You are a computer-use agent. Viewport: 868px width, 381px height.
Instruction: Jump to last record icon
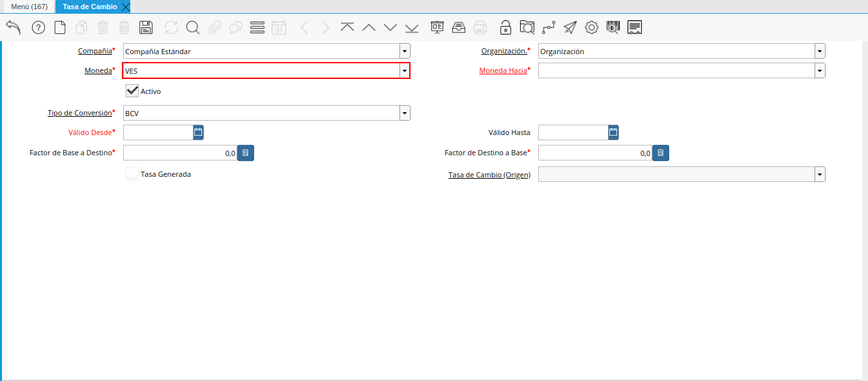[412, 27]
